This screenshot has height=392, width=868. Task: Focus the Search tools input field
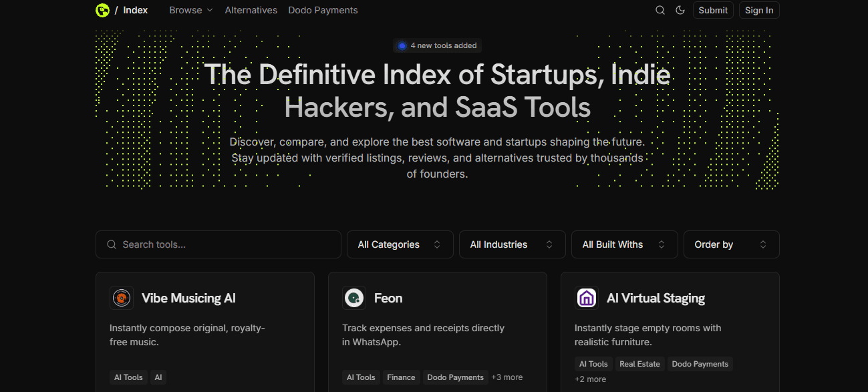click(x=219, y=244)
